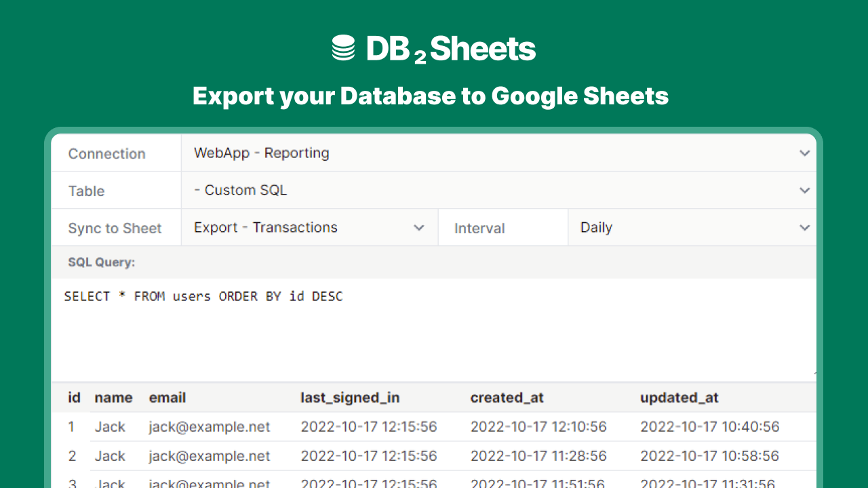The width and height of the screenshot is (868, 488).
Task: Change the Interval dropdown currently set to Daily
Action: click(x=692, y=228)
